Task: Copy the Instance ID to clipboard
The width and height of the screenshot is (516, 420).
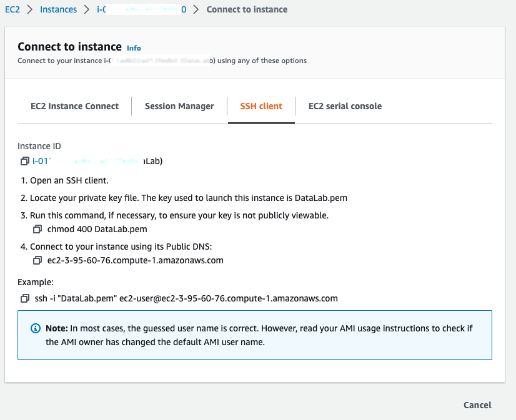Action: point(24,162)
